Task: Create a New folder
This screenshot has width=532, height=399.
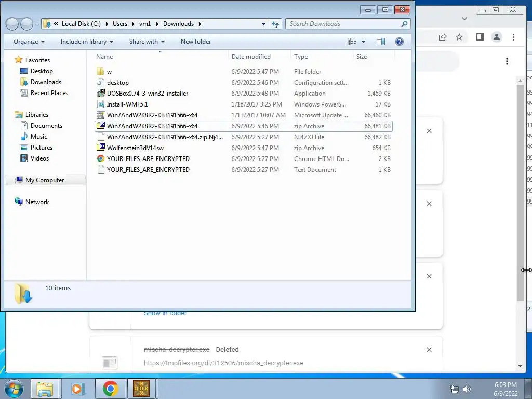Action: coord(196,42)
